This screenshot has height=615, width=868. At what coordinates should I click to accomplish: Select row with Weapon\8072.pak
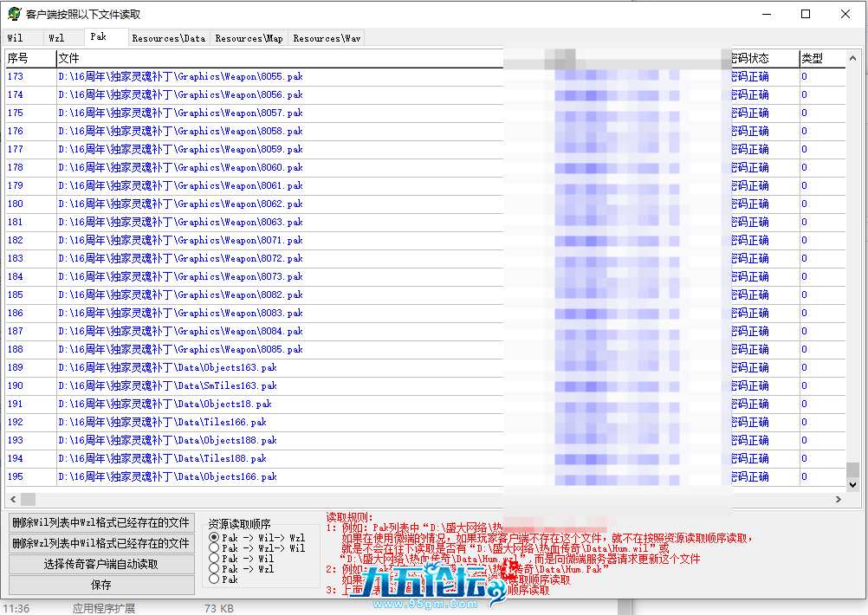tap(425, 258)
